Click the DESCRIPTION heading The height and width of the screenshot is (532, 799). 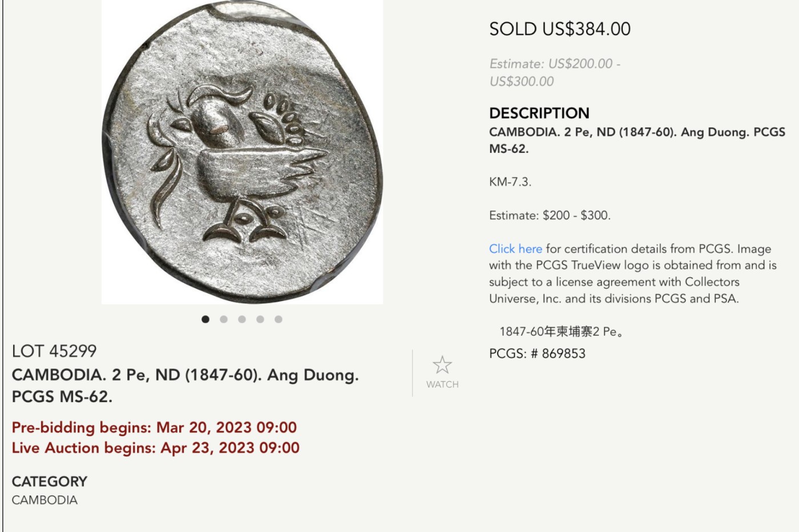coord(539,113)
